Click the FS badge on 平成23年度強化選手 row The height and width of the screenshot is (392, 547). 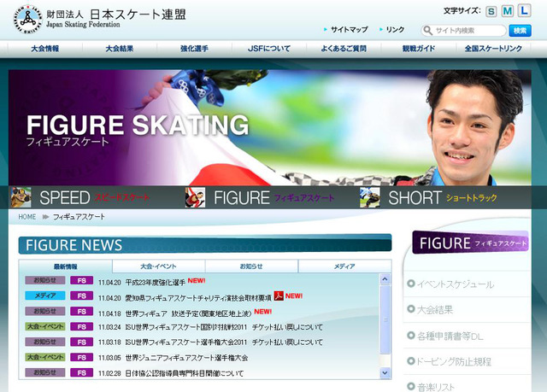(82, 280)
